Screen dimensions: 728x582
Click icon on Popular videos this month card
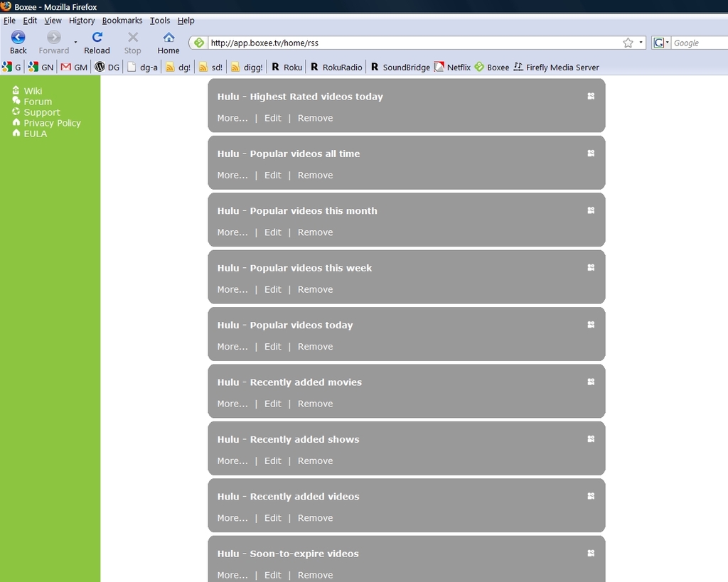coord(591,210)
